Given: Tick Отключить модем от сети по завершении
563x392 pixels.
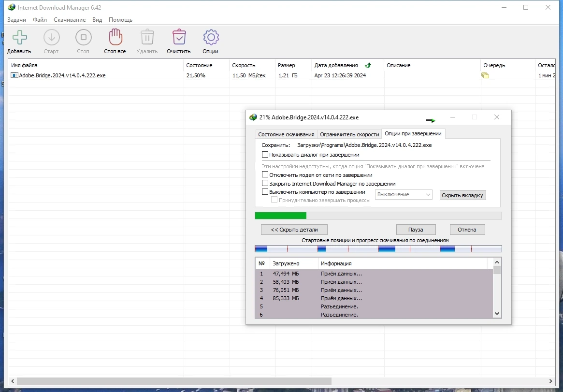Looking at the screenshot, I should click(265, 174).
